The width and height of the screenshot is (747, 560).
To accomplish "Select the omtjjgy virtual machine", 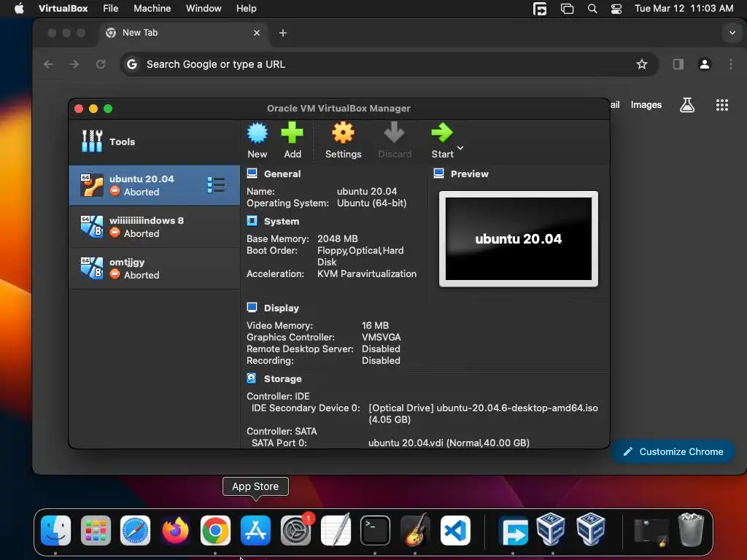I will (x=155, y=268).
